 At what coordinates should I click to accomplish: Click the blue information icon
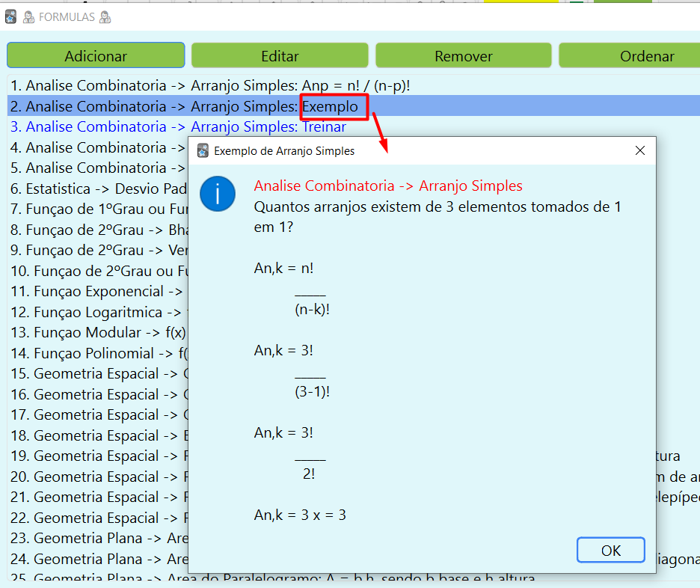click(x=218, y=194)
